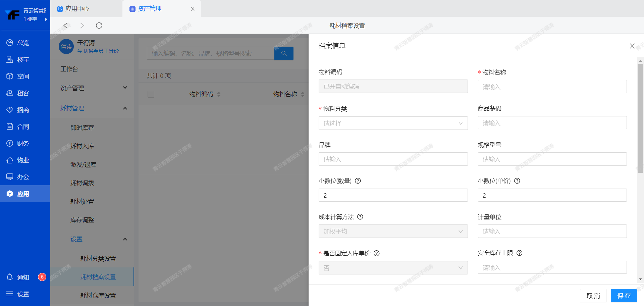Image resolution: width=644 pixels, height=306 pixels.
Task: Open the 物料分类 dropdown
Action: click(x=393, y=123)
